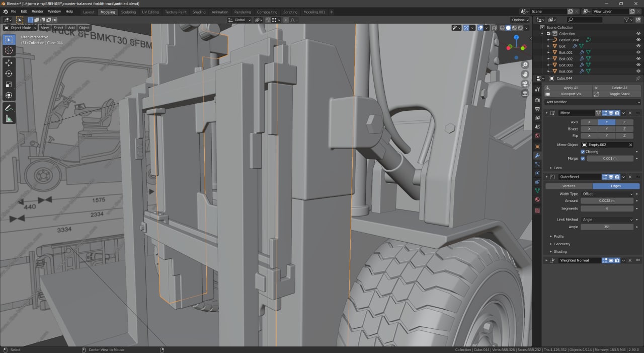Open Scene Properties tab
Image resolution: width=644 pixels, height=353 pixels.
tap(537, 127)
